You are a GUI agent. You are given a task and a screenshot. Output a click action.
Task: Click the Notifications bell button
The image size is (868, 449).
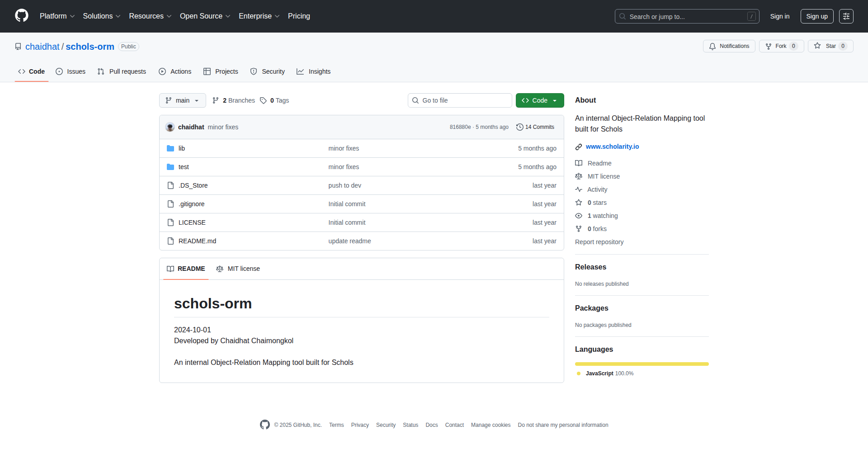729,46
